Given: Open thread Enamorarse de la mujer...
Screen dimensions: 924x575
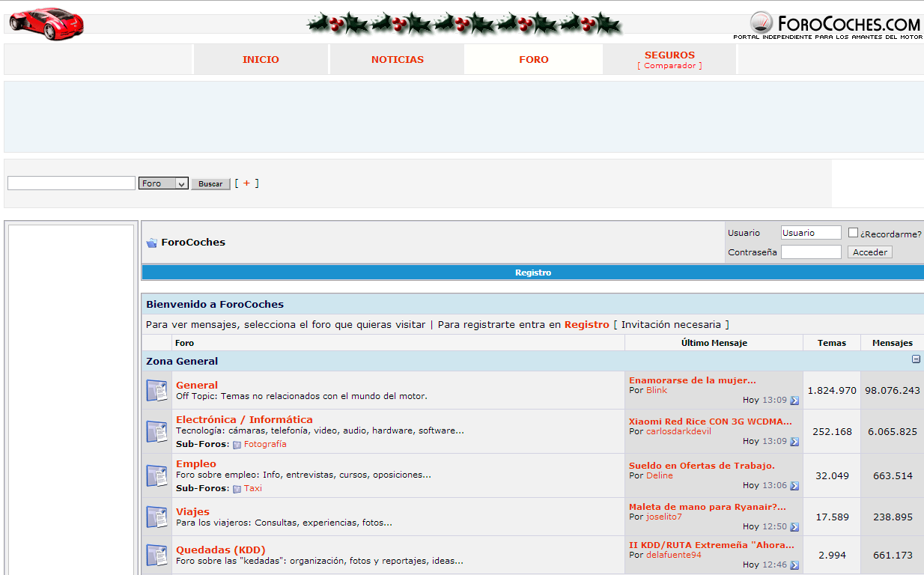Looking at the screenshot, I should [693, 380].
